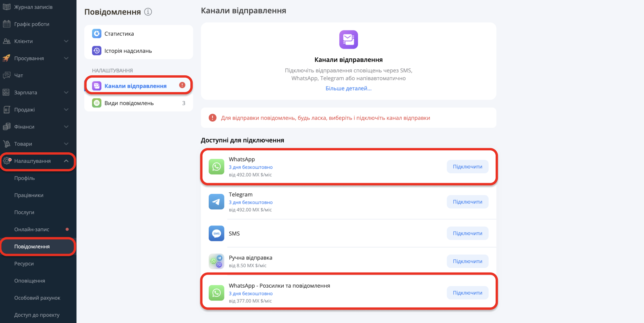Screen dimensions: 644x323
Task: Open the Більше деталей link
Action: pyautogui.click(x=349, y=88)
